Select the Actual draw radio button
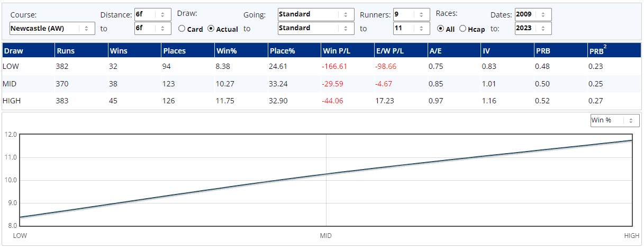 pos(211,29)
